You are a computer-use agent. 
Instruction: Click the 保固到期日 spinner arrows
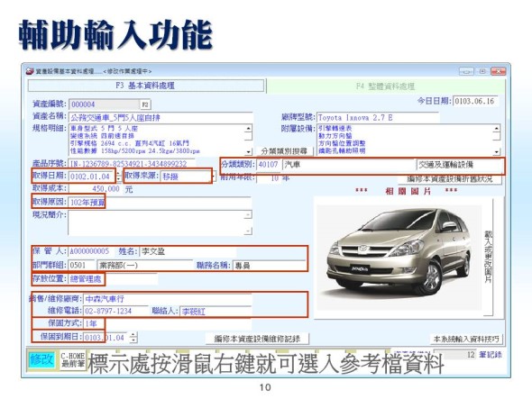pyautogui.click(x=133, y=337)
